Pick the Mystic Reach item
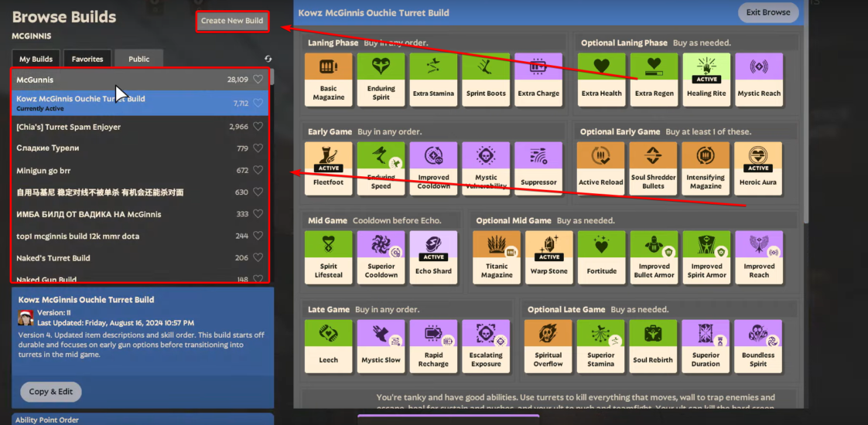 tap(759, 80)
